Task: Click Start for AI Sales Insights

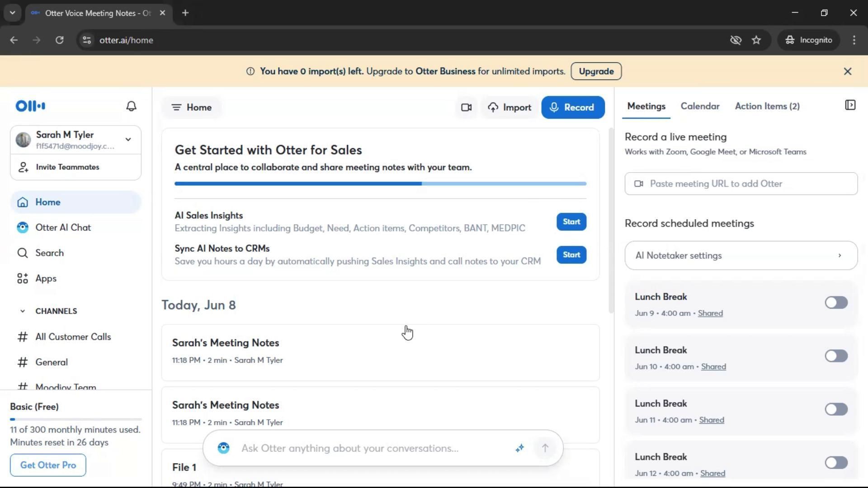Action: 571,222
